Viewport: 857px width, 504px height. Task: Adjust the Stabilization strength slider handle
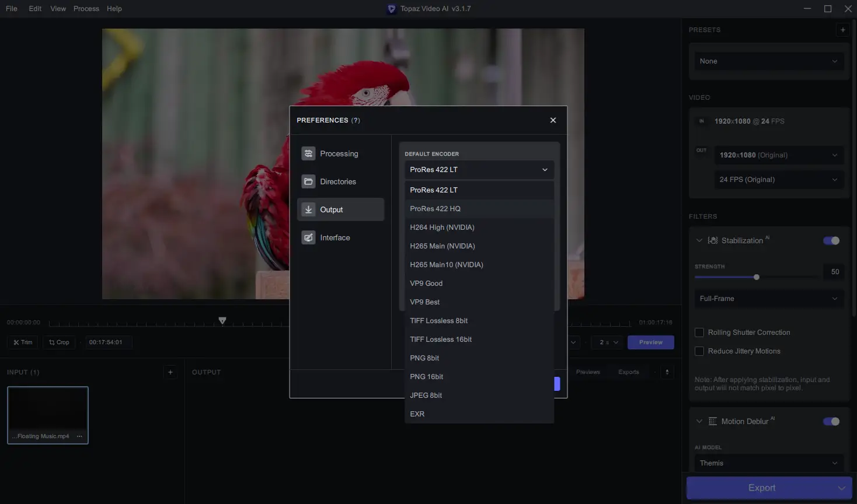[x=757, y=277]
